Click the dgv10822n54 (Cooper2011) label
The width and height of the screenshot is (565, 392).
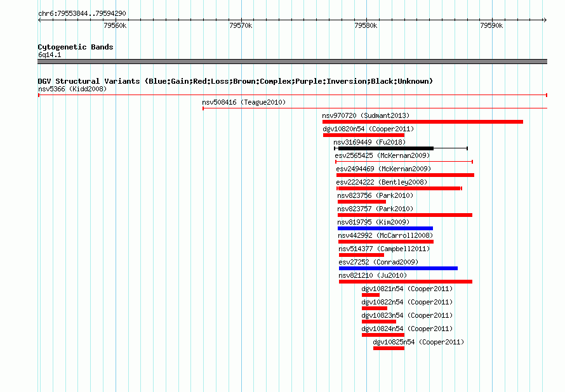click(x=407, y=302)
